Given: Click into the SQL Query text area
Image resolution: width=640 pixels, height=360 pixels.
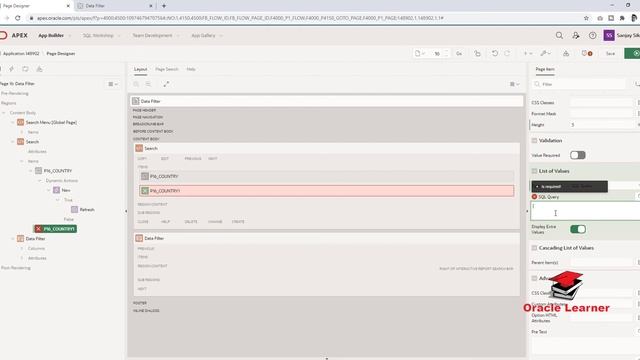Looking at the screenshot, I should (x=585, y=211).
